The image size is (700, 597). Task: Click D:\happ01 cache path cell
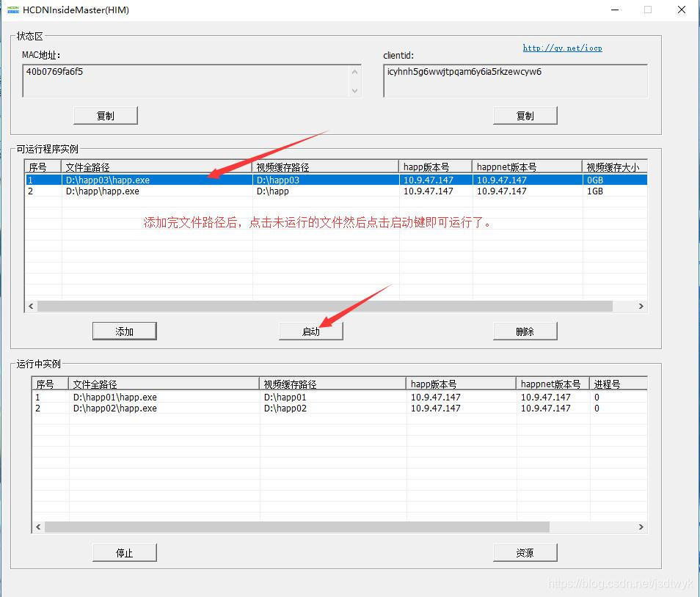333,397
